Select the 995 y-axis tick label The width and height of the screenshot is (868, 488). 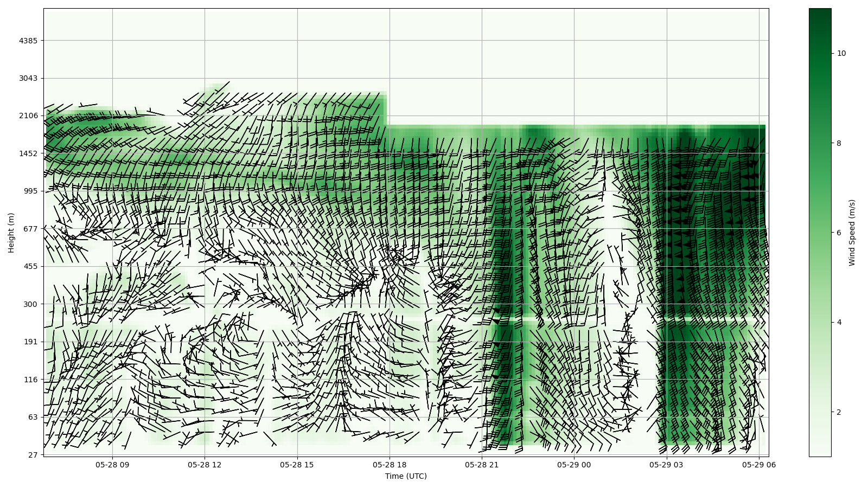(x=30, y=191)
